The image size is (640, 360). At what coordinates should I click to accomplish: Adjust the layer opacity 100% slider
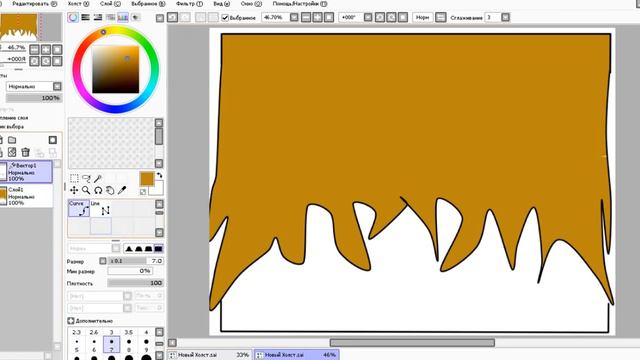pyautogui.click(x=33, y=98)
